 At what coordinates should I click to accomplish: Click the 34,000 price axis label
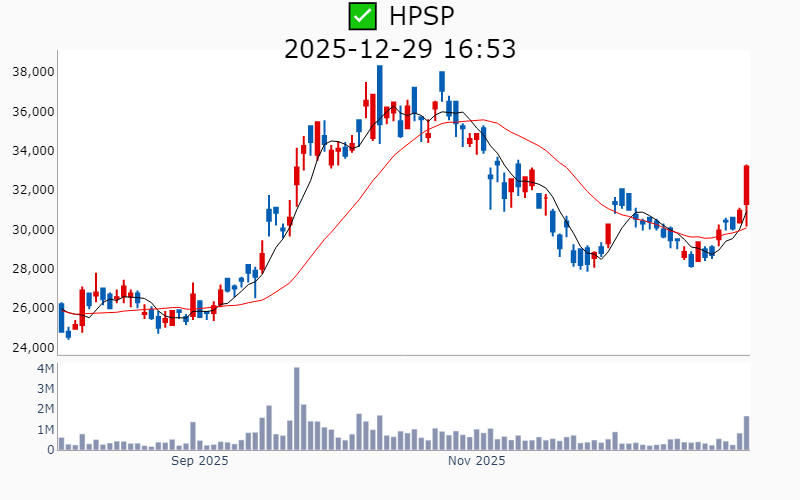(32, 151)
